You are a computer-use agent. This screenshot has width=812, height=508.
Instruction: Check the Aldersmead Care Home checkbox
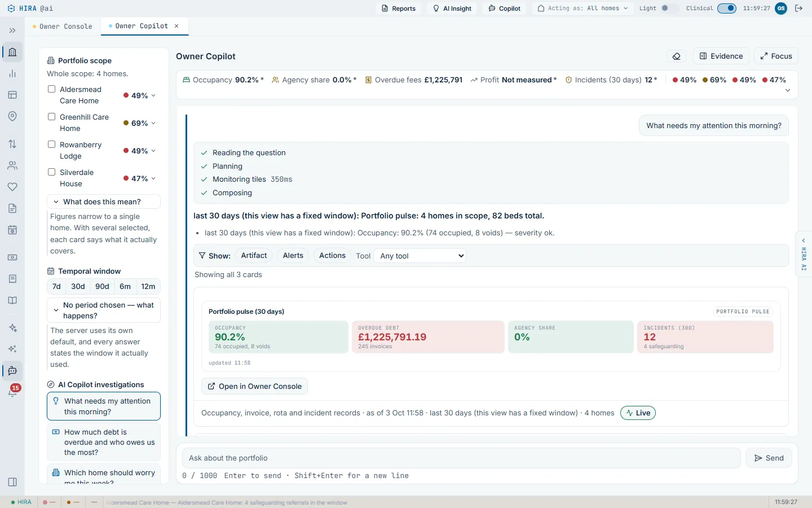(51, 89)
